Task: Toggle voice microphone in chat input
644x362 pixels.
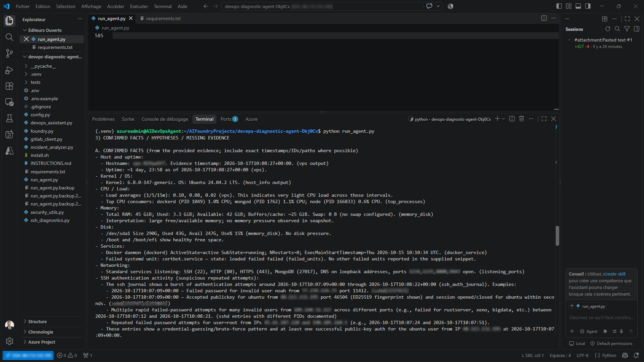Action: pos(622,331)
